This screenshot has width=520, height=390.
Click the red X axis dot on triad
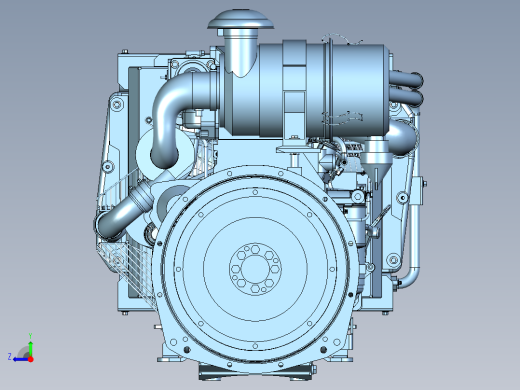point(31,359)
